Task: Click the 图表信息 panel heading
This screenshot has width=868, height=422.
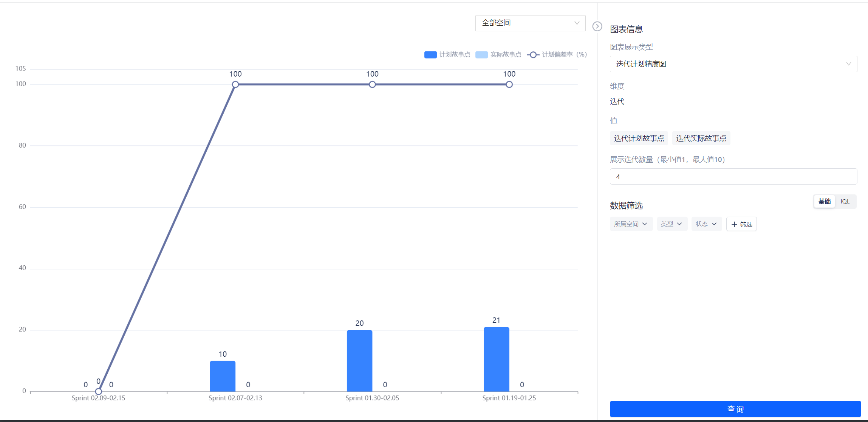Action: coord(626,29)
